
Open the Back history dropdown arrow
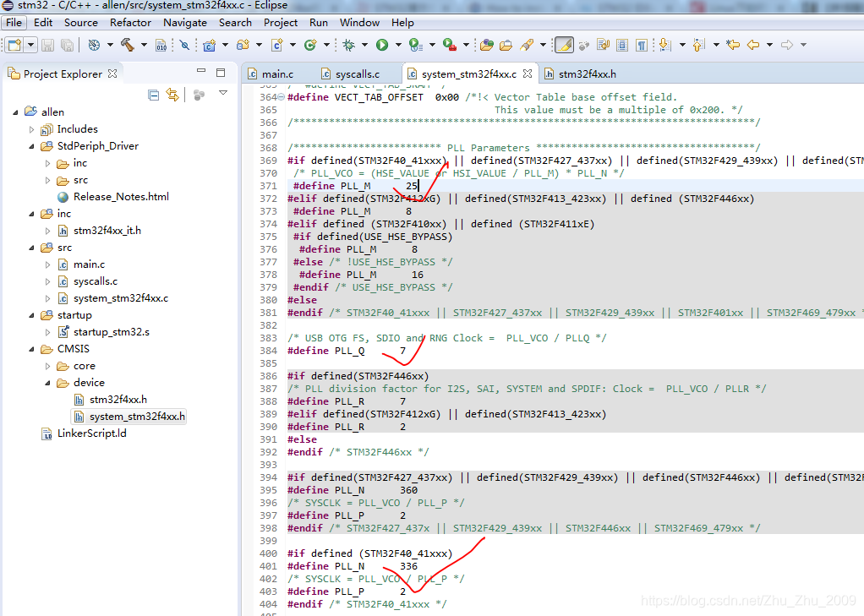point(770,45)
